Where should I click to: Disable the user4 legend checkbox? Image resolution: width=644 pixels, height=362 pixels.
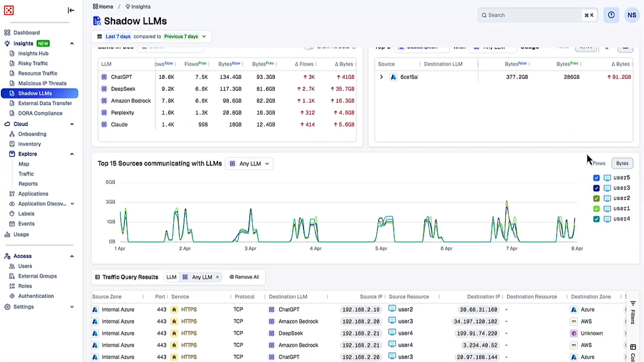click(x=596, y=219)
